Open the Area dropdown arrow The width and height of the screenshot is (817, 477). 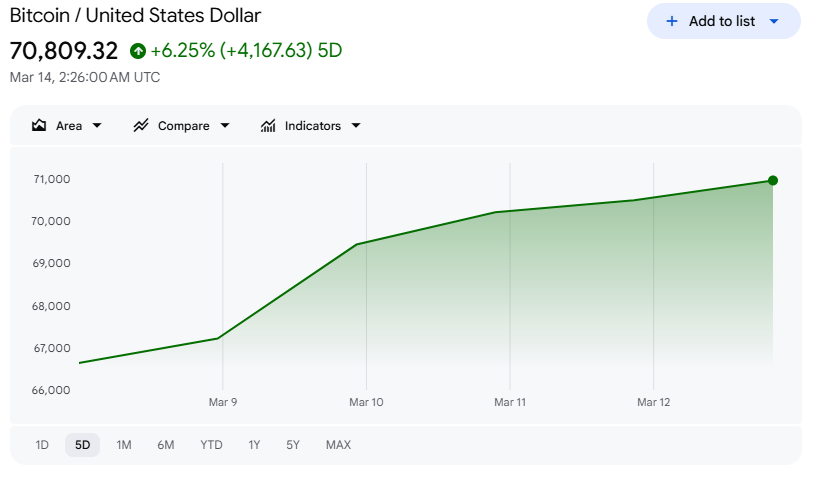(97, 126)
